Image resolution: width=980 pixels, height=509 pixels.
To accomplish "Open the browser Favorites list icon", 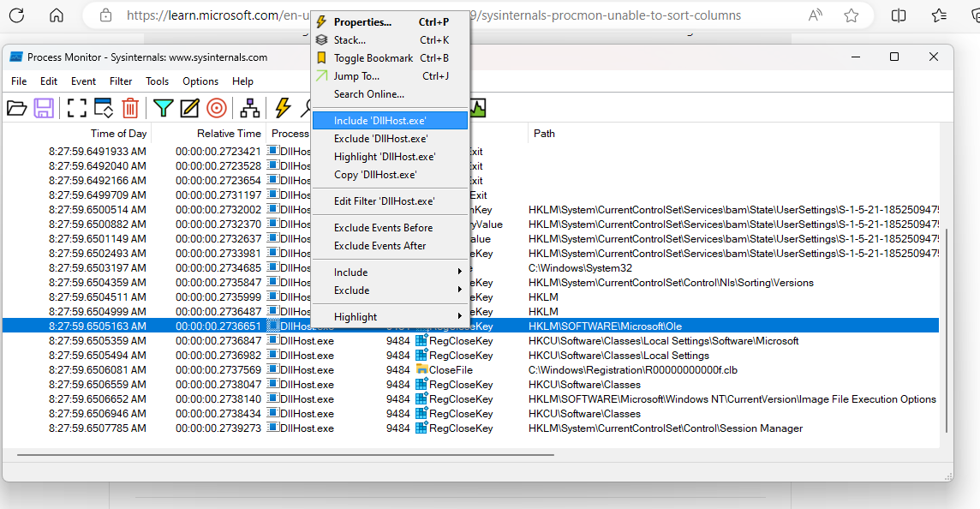I will click(939, 15).
